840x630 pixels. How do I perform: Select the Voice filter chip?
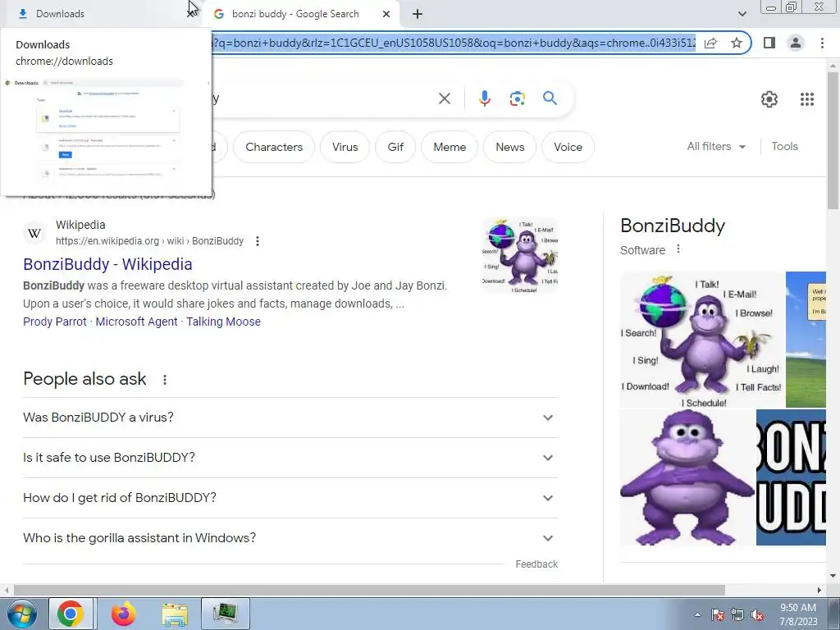[x=568, y=147]
